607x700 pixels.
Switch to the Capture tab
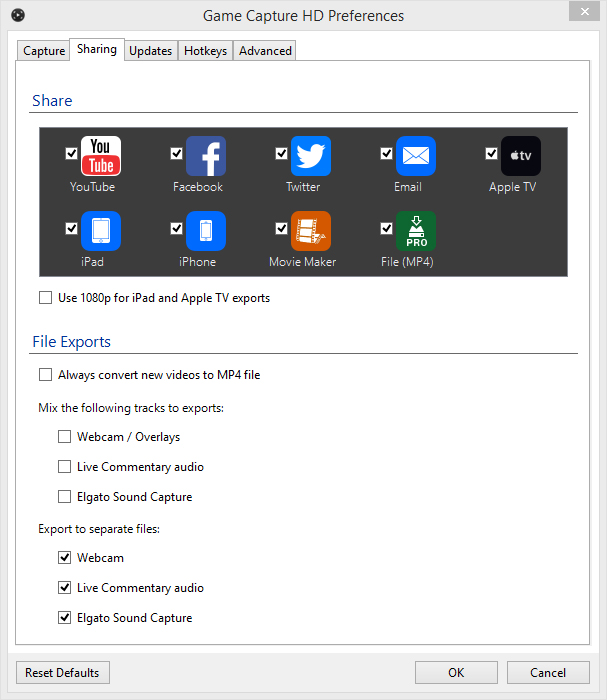coord(44,51)
